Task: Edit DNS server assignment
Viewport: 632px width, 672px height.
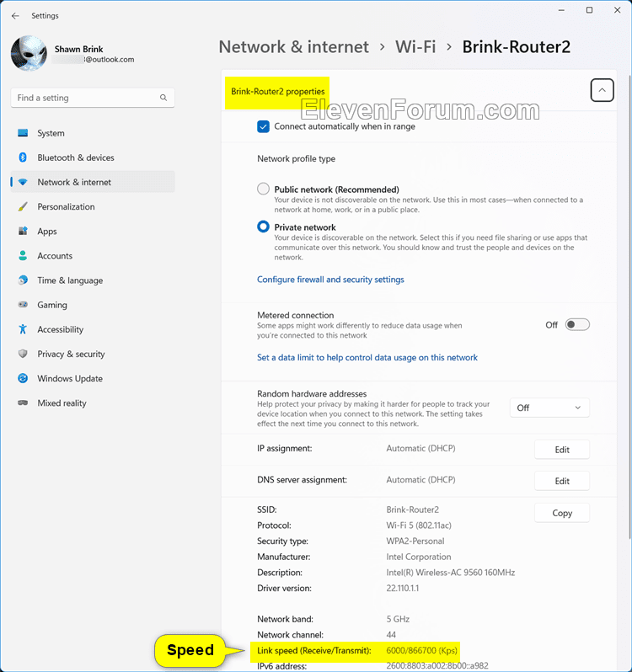Action: (x=562, y=481)
